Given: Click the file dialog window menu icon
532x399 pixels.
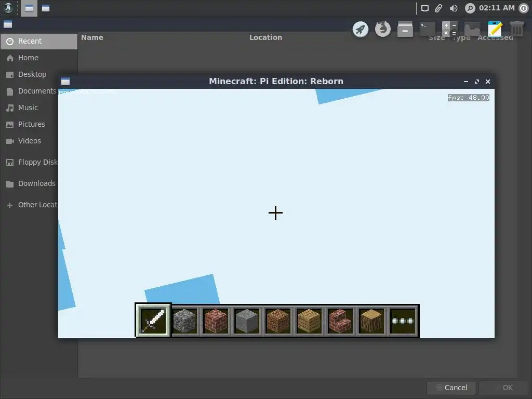Looking at the screenshot, I should [8, 24].
